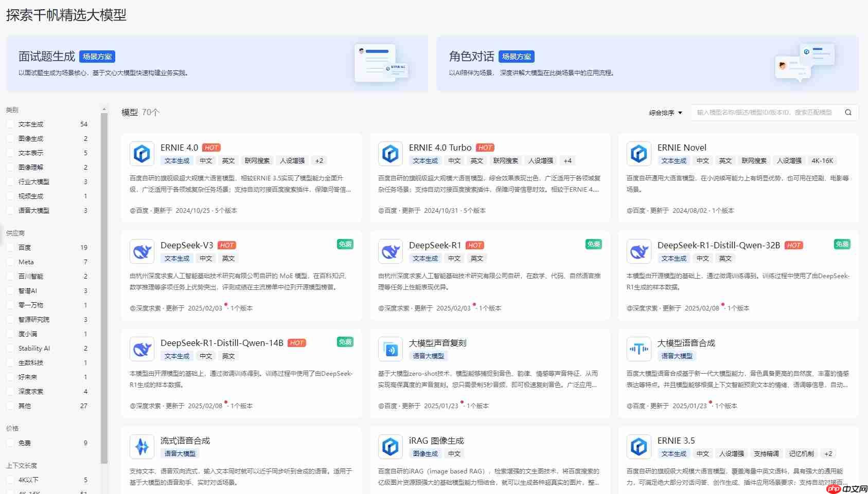The image size is (868, 494).
Task: Click the 角色对话 banner chat illustration
Action: click(805, 63)
